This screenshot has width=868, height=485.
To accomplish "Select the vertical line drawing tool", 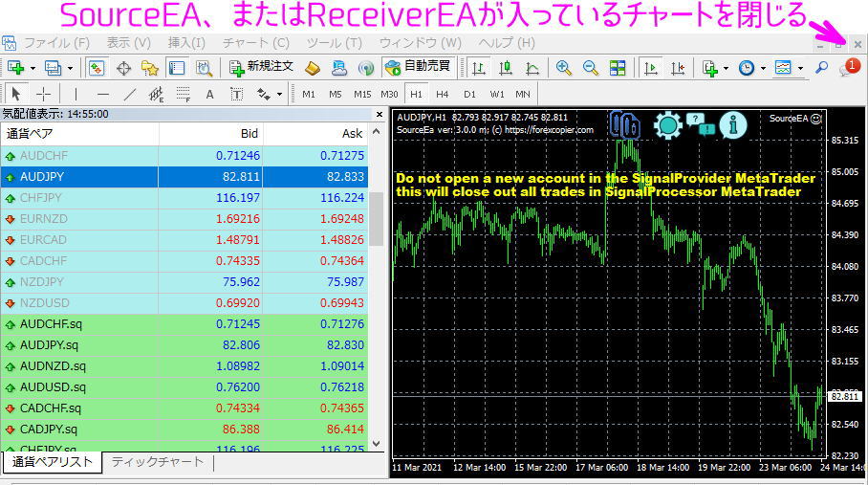I will [76, 94].
